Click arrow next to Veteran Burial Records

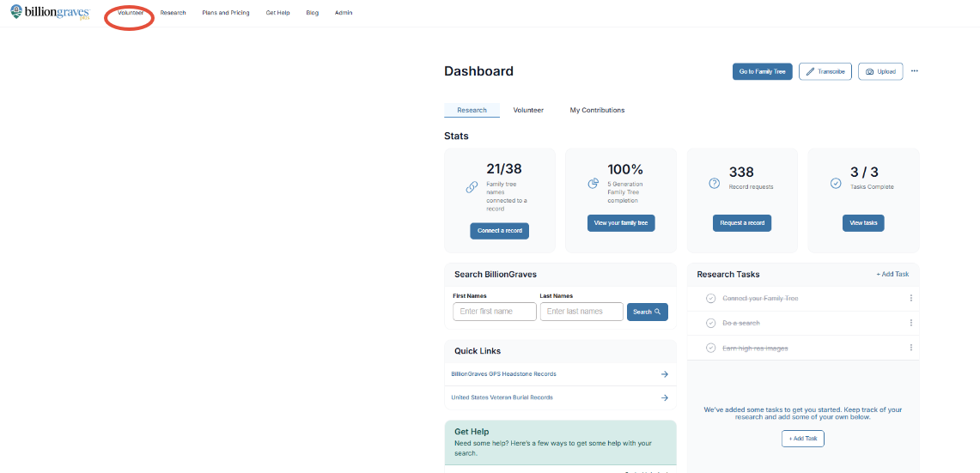pos(665,397)
